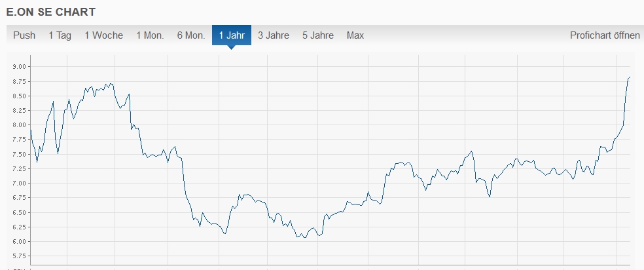
Task: Click the 8.75 y-axis label
Action: [x=19, y=81]
